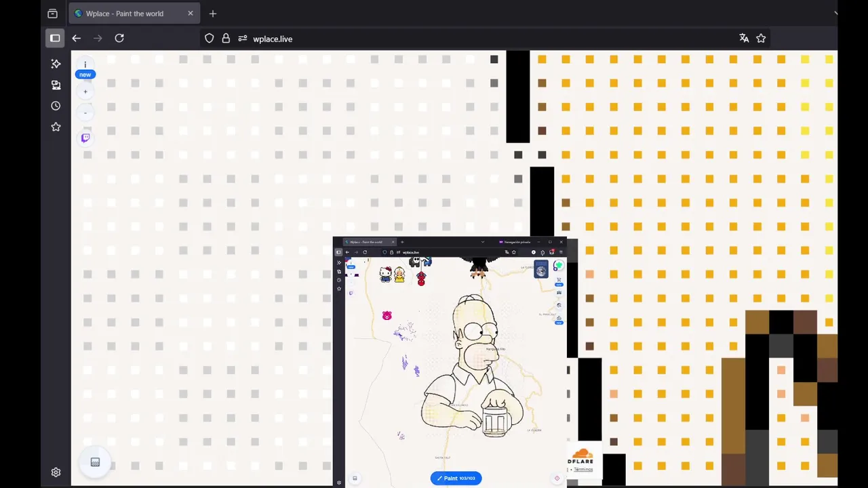Open the AI sparkle sidebar icon
This screenshot has width=868, height=488.
point(56,64)
